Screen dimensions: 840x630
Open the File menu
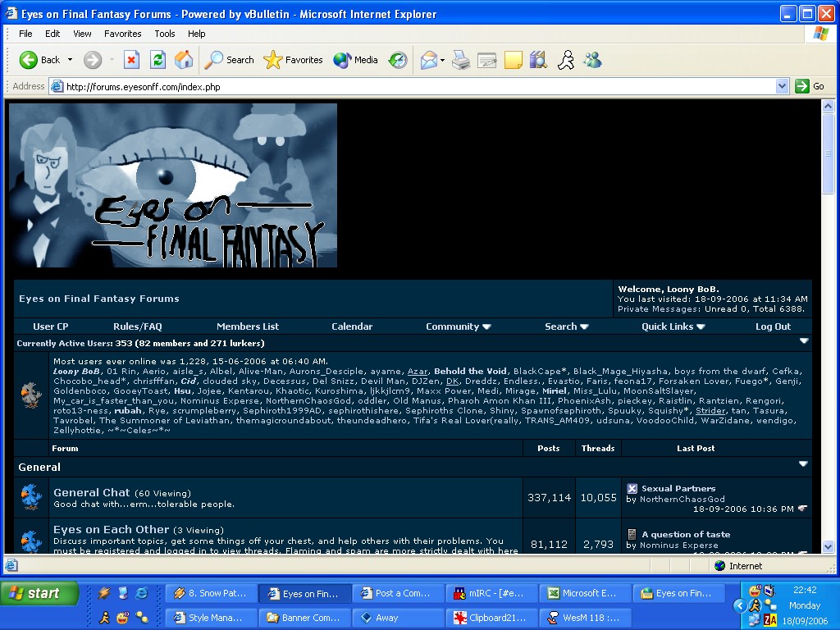click(x=25, y=34)
